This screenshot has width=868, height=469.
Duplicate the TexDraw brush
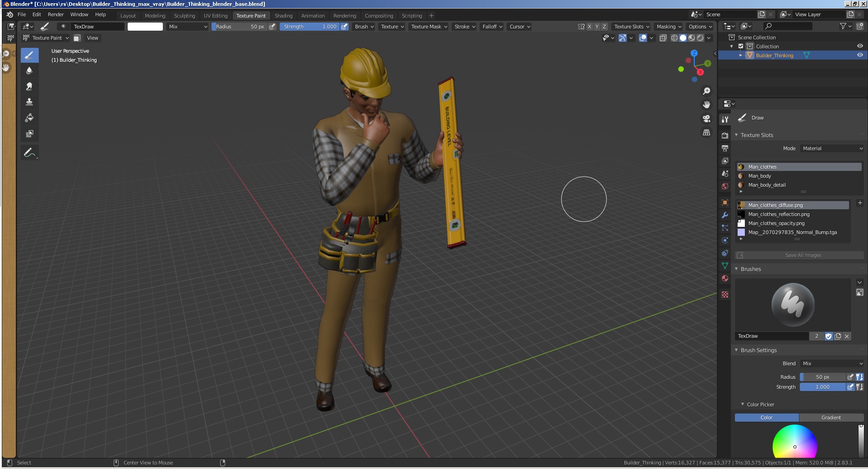pyautogui.click(x=838, y=336)
